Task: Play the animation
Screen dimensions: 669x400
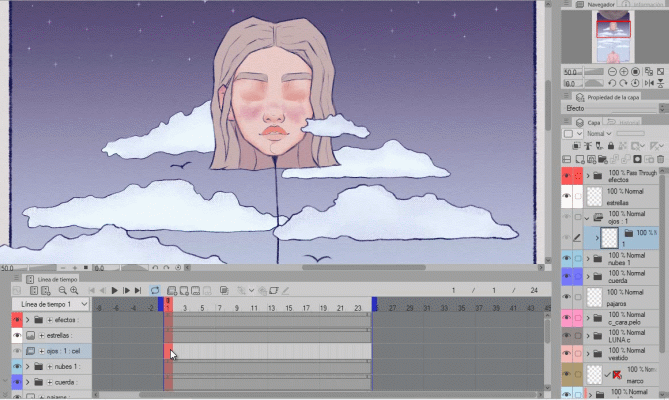Action: pos(114,290)
